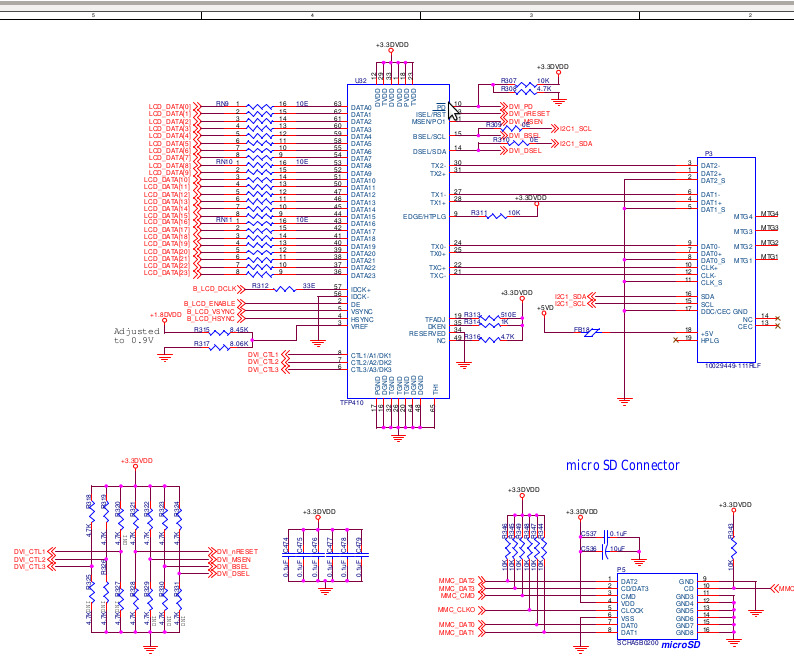The height and width of the screenshot is (658, 794).
Task: Click resistor R316 (4.7K)
Action: coord(488,338)
